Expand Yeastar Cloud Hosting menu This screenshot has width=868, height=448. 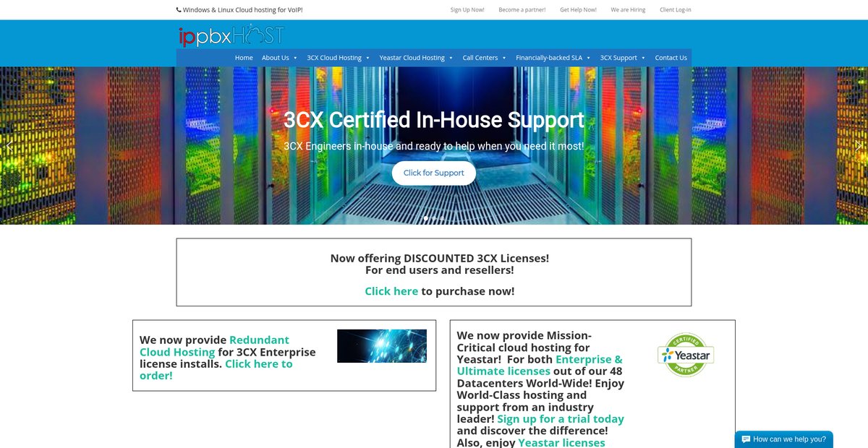[x=416, y=58]
